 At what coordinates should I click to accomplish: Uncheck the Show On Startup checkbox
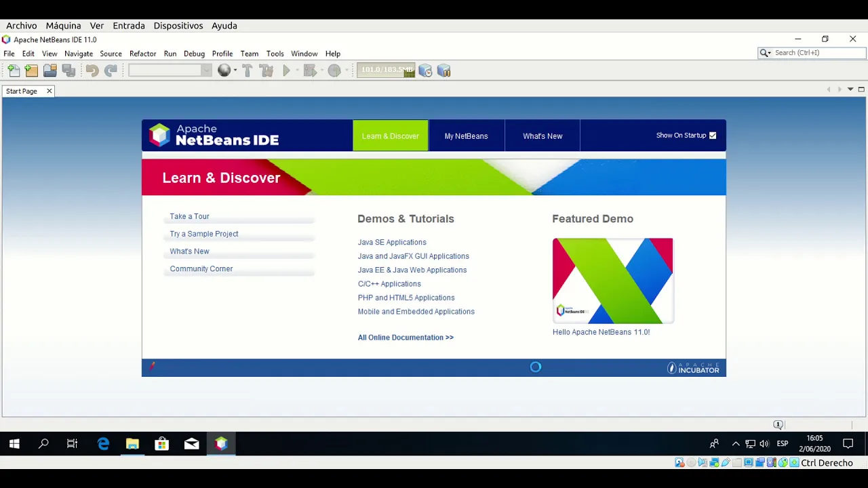[713, 136]
